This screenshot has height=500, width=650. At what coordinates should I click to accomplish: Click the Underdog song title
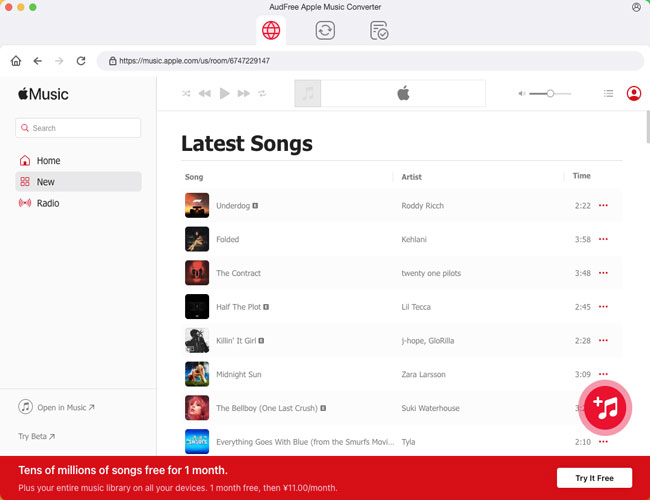coord(233,206)
